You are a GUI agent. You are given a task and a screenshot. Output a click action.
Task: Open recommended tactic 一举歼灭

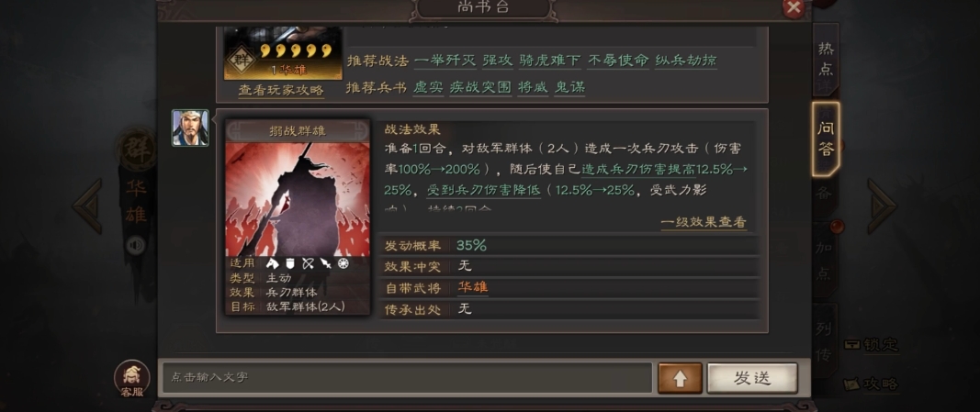click(x=445, y=61)
